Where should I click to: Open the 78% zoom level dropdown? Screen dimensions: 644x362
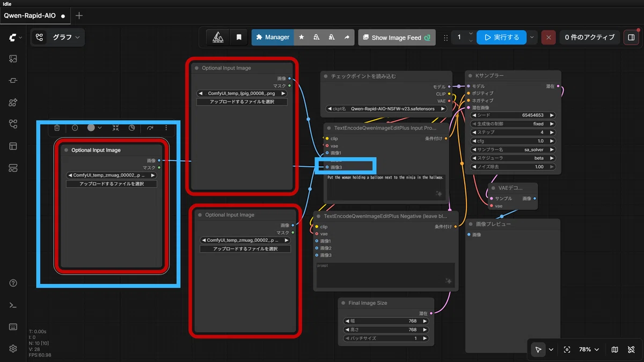pos(589,350)
